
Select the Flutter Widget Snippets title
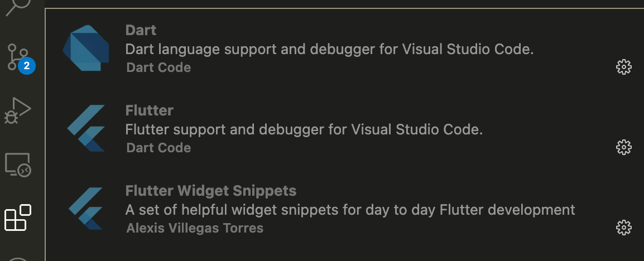tap(211, 190)
